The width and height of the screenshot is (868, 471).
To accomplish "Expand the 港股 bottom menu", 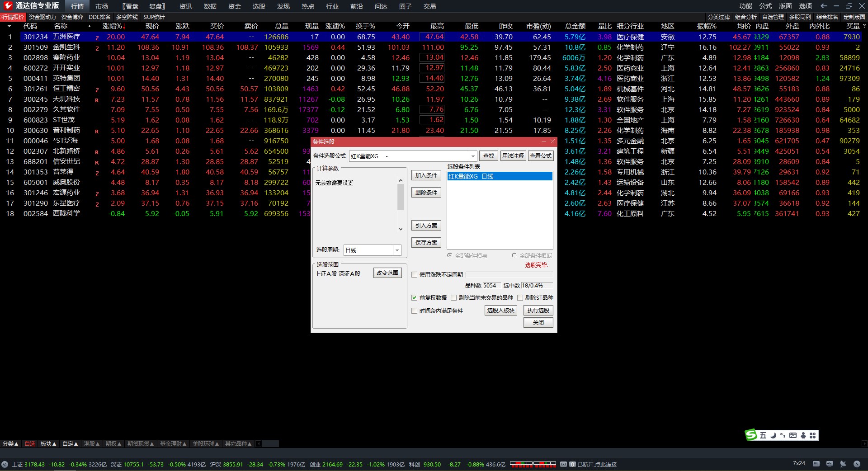I will coord(92,444).
